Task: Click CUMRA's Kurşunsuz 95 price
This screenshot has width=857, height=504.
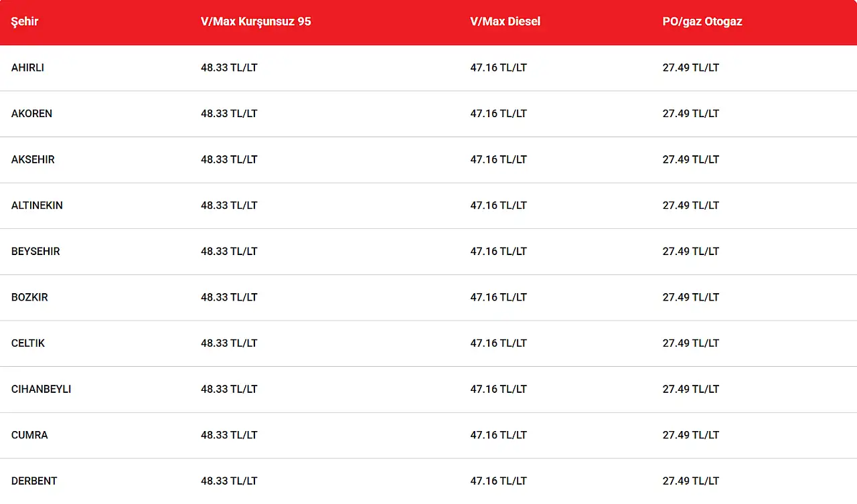Action: click(x=229, y=435)
